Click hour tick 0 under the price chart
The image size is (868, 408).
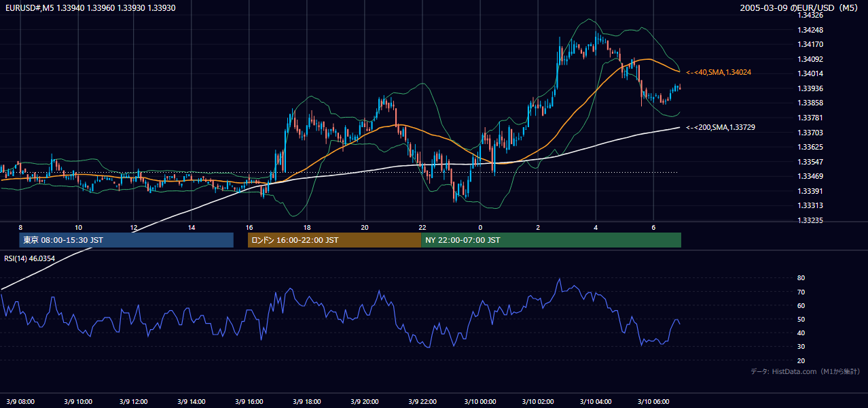click(x=480, y=227)
